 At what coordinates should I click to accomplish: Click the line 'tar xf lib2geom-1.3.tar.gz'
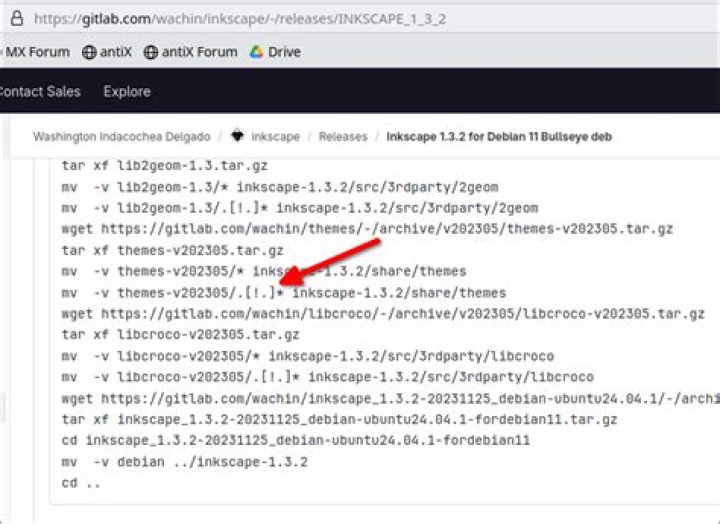164,165
